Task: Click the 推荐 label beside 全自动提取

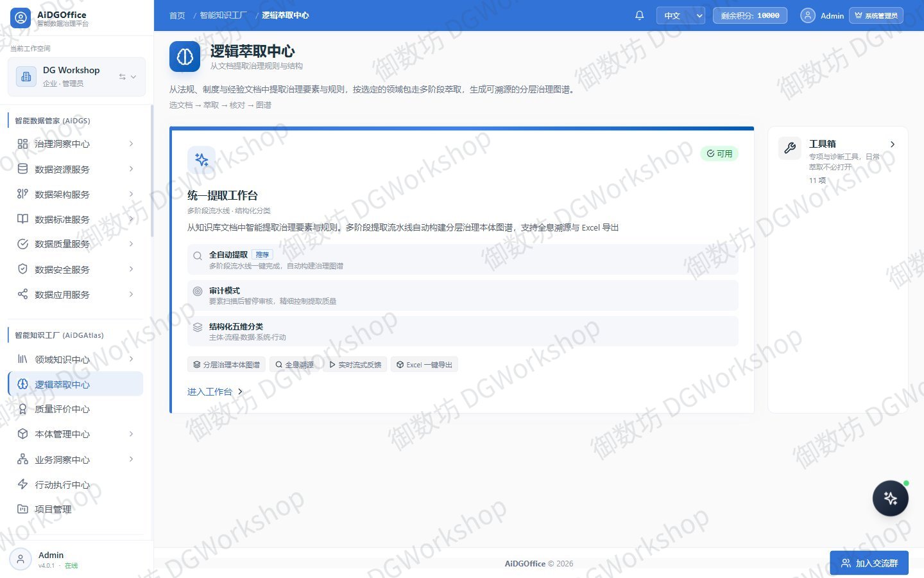Action: point(262,255)
